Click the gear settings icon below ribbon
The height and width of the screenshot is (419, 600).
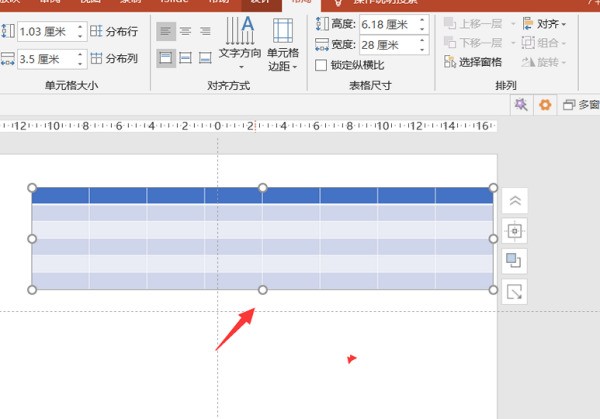click(x=545, y=104)
